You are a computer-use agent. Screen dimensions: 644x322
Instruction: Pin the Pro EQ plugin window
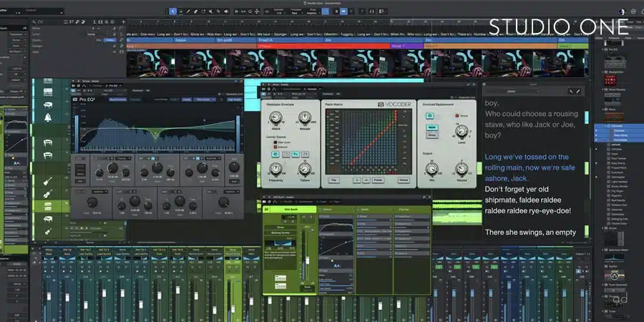click(235, 82)
